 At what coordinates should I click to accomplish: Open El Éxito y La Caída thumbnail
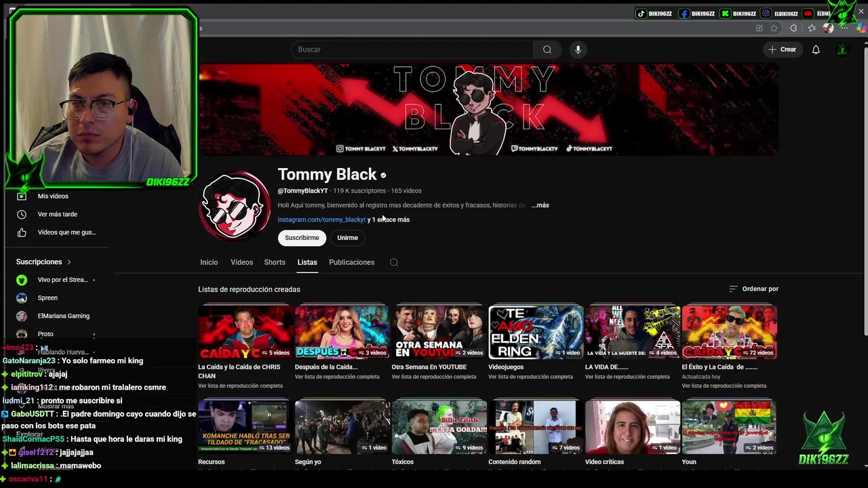click(729, 332)
